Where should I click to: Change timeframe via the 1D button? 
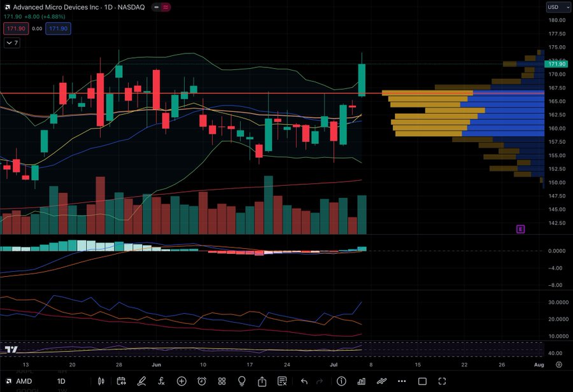click(61, 381)
